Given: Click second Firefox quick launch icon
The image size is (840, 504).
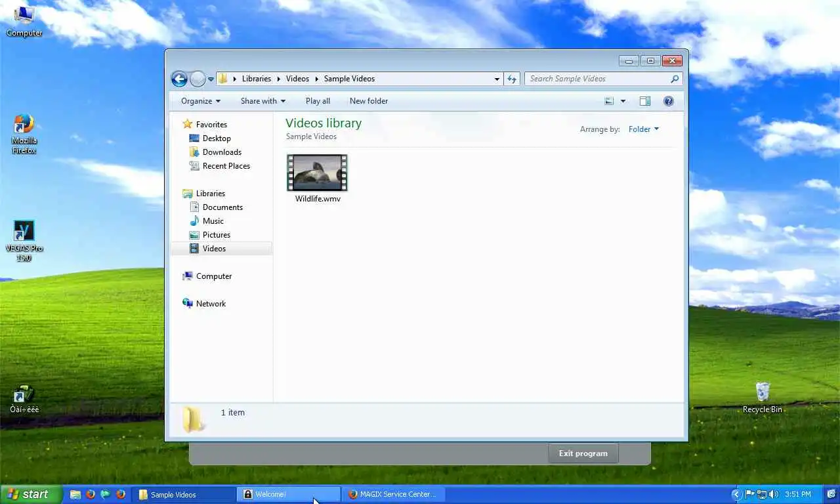Looking at the screenshot, I should 121,495.
